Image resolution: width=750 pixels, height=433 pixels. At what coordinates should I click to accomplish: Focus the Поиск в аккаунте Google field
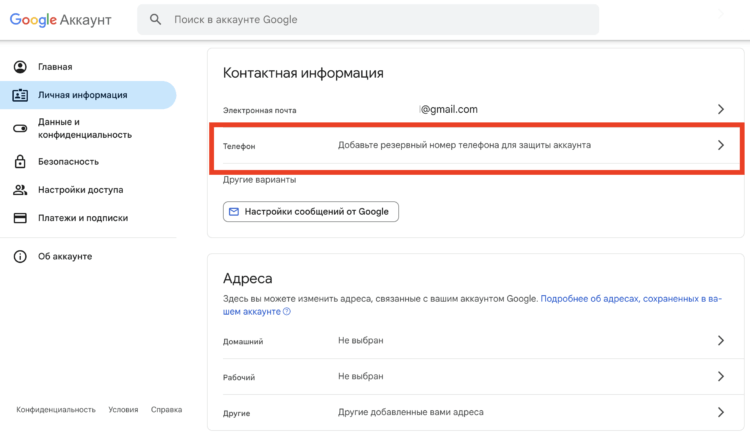coord(368,20)
